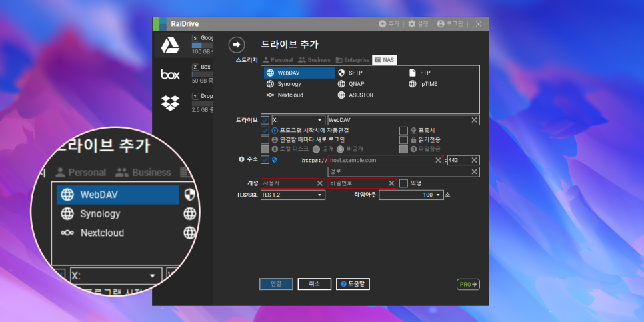Open 도움말 help button
The image size is (644, 322).
[353, 284]
